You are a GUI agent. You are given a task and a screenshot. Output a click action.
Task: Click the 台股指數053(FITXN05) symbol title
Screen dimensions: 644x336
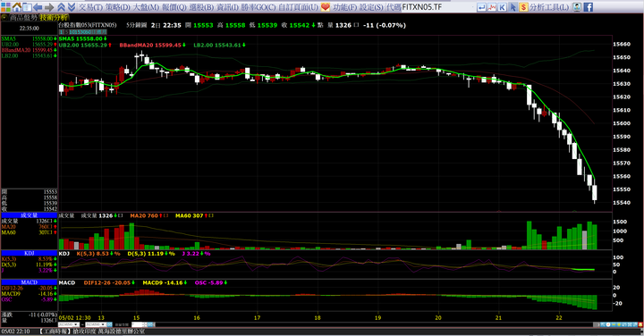[x=87, y=25]
